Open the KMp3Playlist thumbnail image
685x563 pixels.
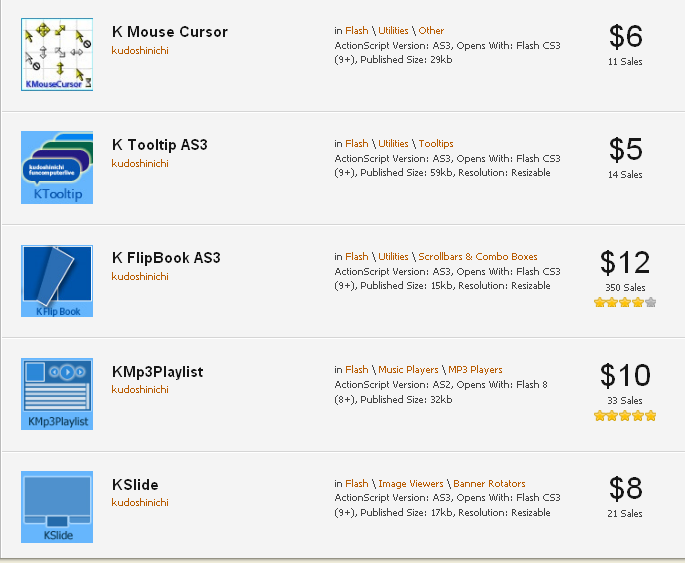click(x=57, y=394)
